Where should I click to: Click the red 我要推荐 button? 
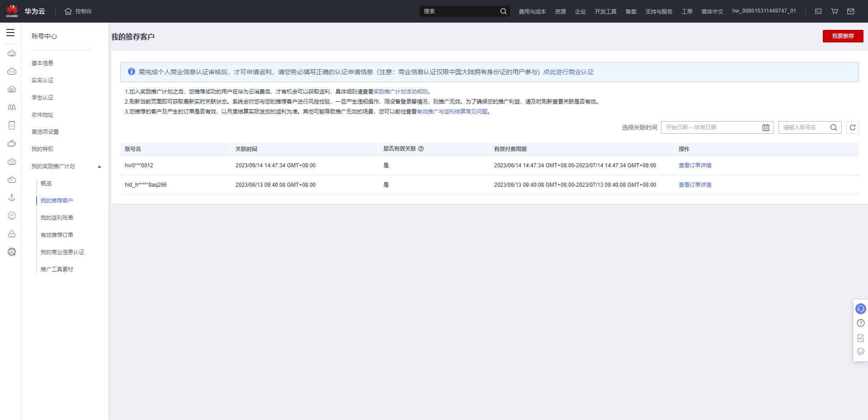click(x=843, y=36)
